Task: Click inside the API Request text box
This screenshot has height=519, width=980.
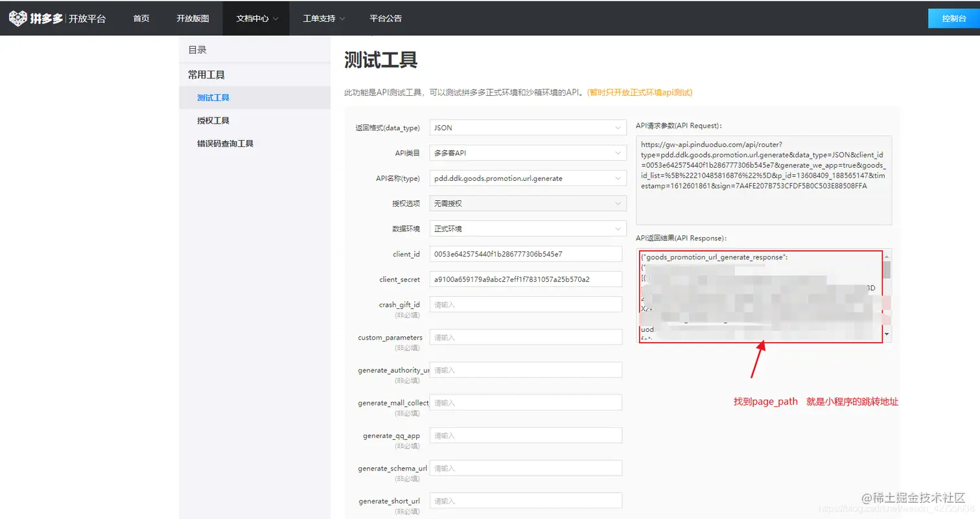Action: [x=764, y=180]
